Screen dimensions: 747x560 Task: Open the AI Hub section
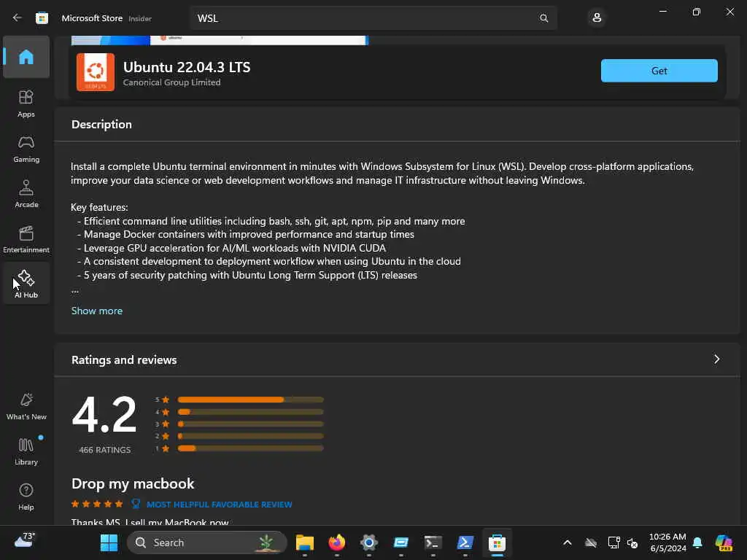point(26,284)
